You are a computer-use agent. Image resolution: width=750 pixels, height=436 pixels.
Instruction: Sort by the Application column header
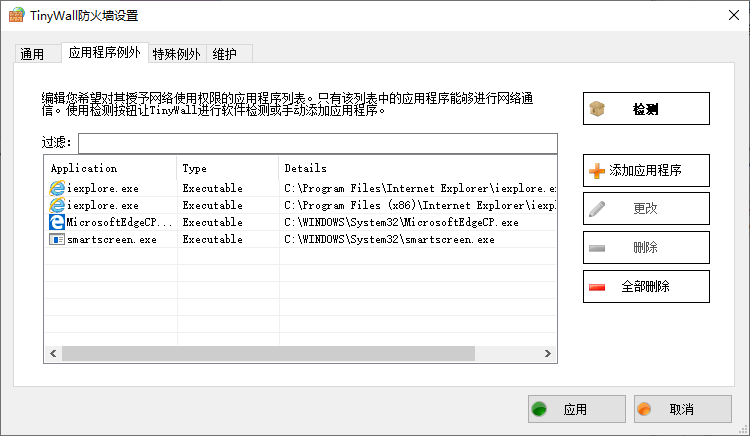click(x=111, y=168)
